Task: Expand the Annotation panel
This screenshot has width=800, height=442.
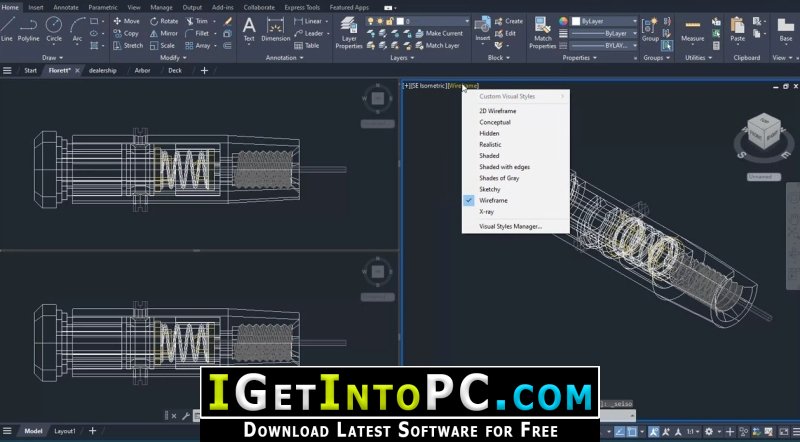Action: point(284,58)
